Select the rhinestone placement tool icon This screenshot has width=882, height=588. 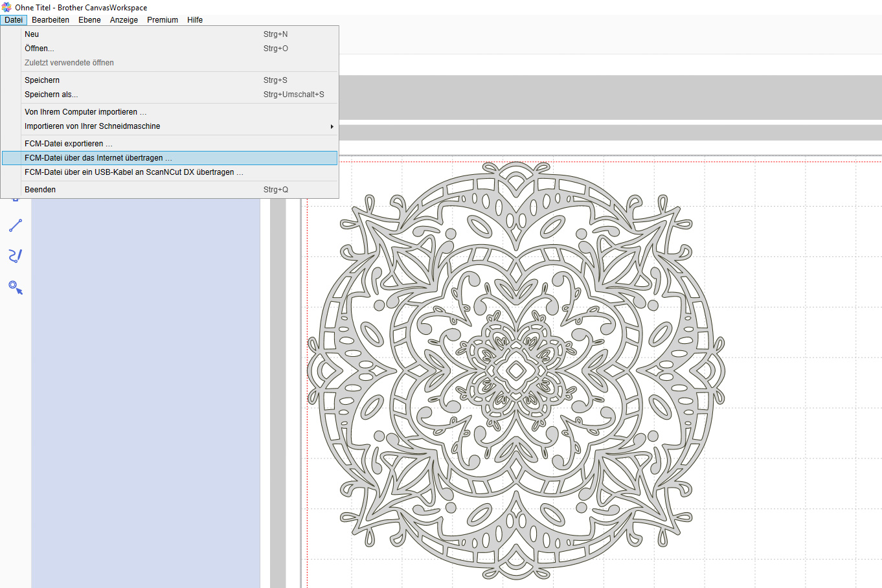pos(16,287)
